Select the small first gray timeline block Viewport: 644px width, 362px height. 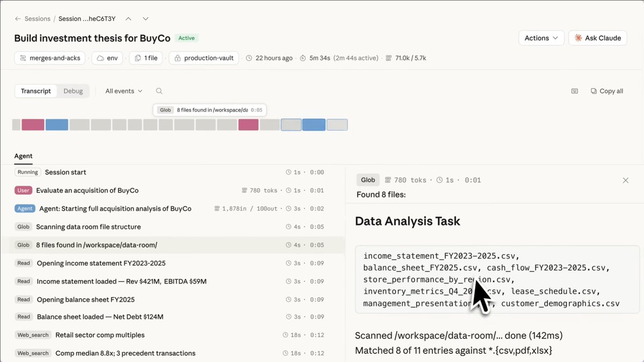(16, 125)
